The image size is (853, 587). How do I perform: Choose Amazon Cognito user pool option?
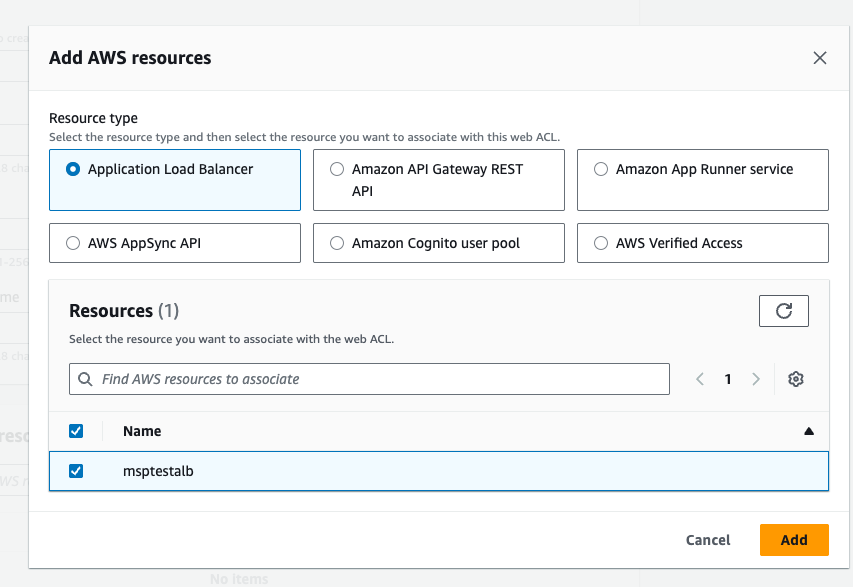click(x=438, y=243)
